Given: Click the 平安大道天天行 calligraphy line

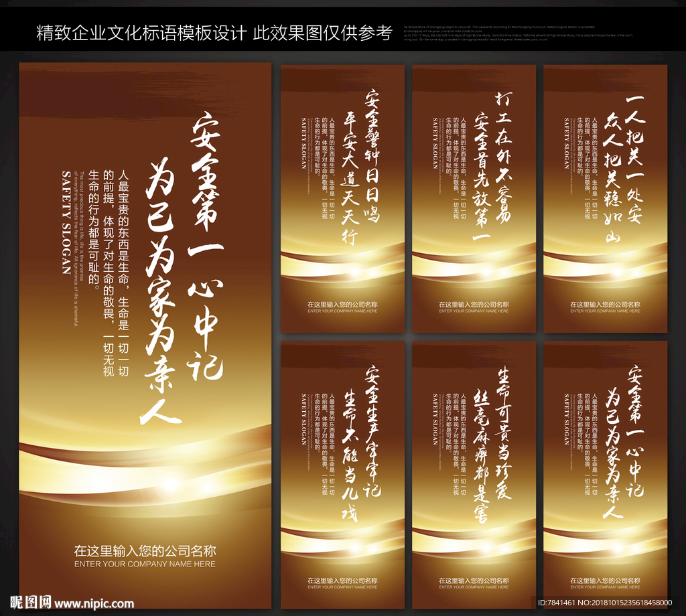Looking at the screenshot, I should pyautogui.click(x=350, y=178).
